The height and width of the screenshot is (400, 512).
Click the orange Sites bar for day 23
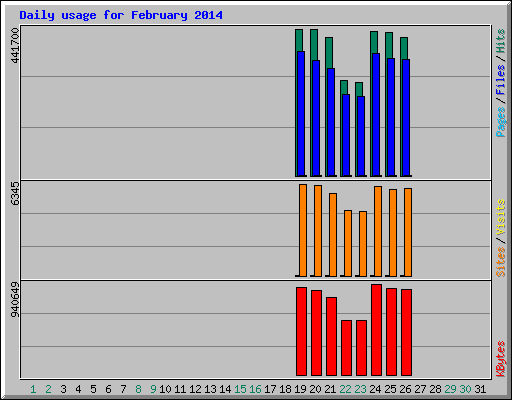tap(363, 244)
